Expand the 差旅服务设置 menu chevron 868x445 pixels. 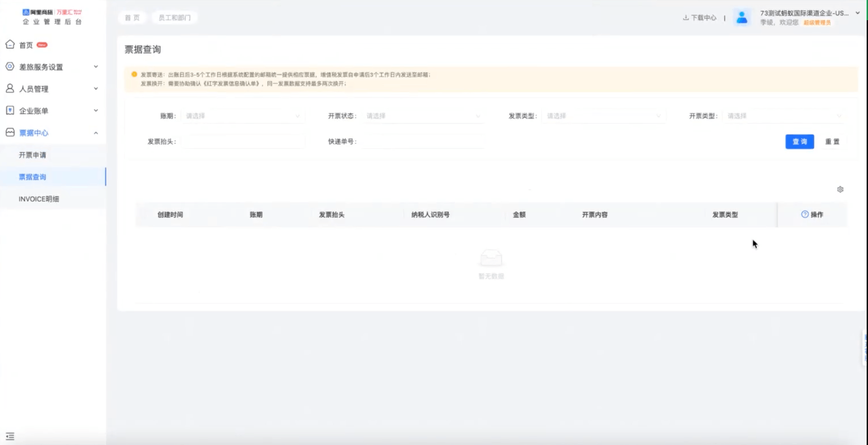96,67
